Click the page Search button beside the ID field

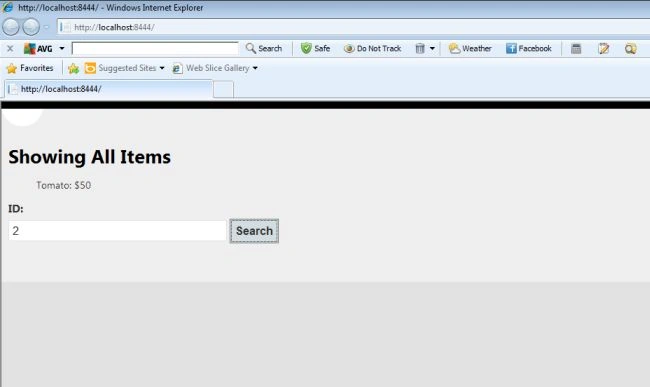pos(254,231)
